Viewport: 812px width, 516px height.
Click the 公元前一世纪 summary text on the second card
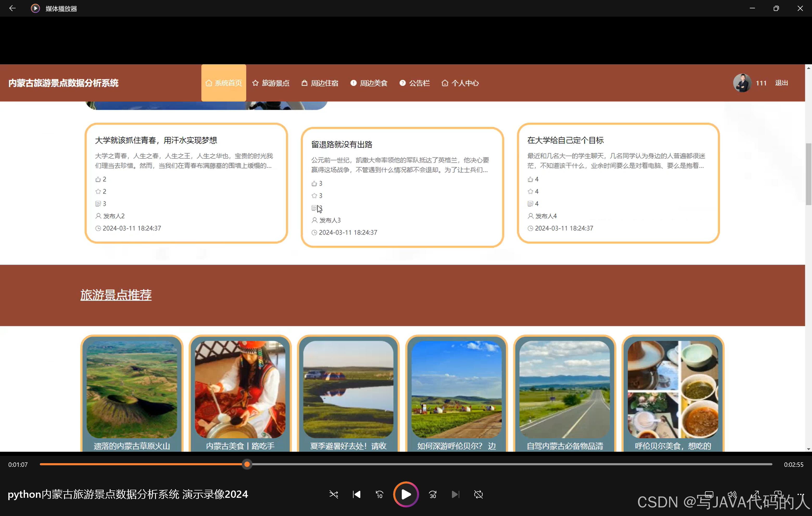[x=400, y=165]
